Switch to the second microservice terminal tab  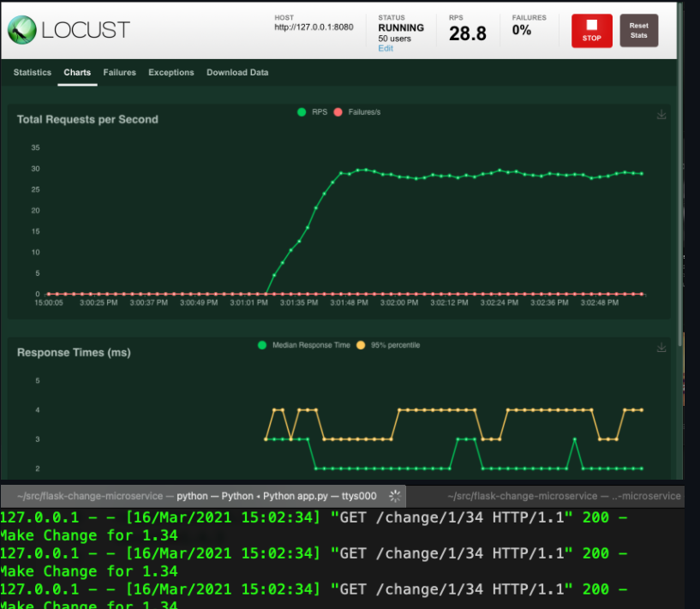563,496
